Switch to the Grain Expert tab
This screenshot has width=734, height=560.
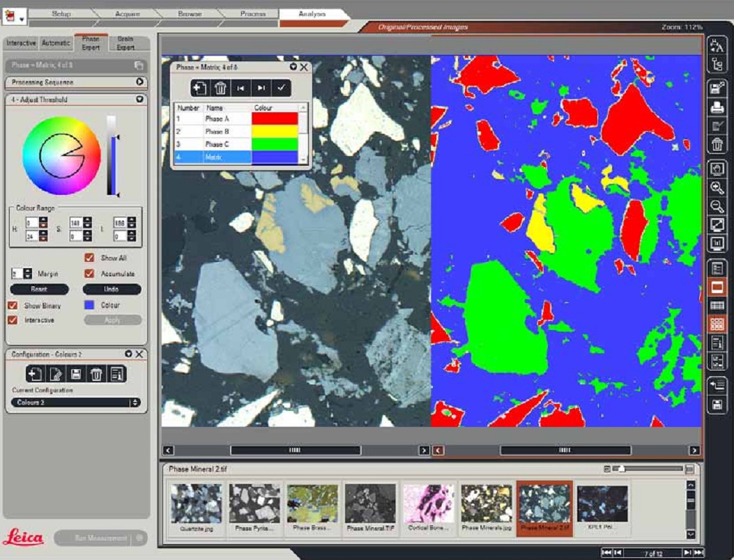pyautogui.click(x=125, y=43)
